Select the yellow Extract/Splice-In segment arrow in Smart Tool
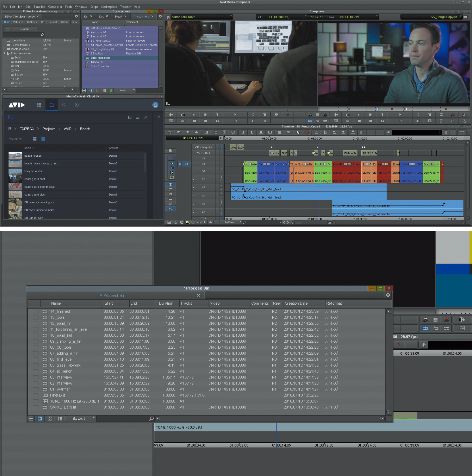The width and height of the screenshot is (472, 476). 172,163
